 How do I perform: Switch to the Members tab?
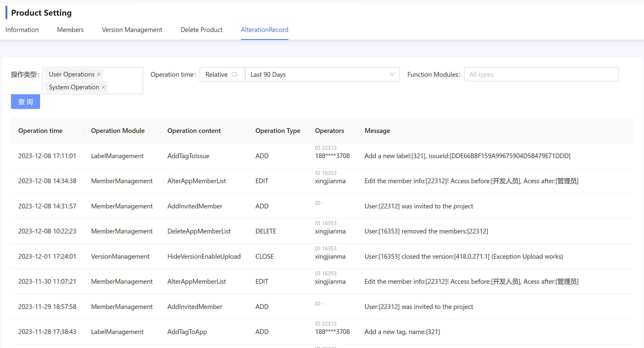pos(70,30)
